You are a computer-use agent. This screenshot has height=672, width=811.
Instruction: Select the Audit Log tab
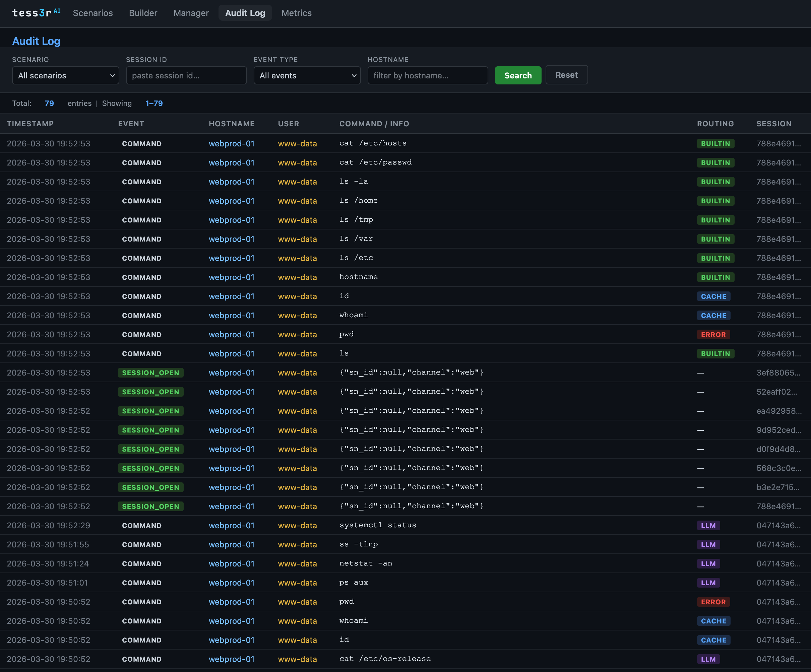point(245,13)
